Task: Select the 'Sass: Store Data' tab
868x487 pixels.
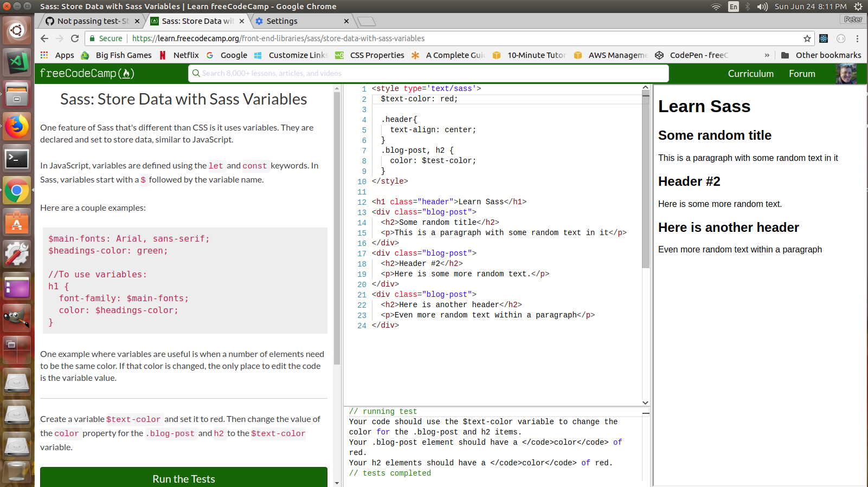Action: 197,21
